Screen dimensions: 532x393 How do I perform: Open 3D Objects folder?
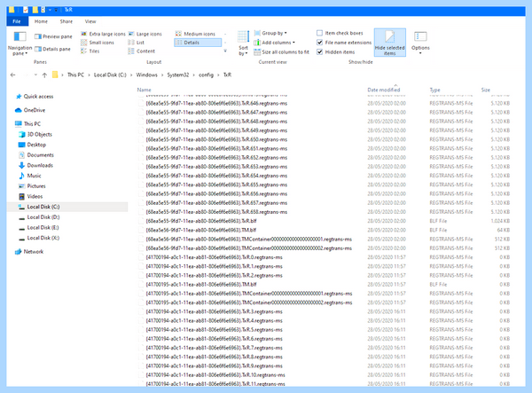(x=35, y=134)
